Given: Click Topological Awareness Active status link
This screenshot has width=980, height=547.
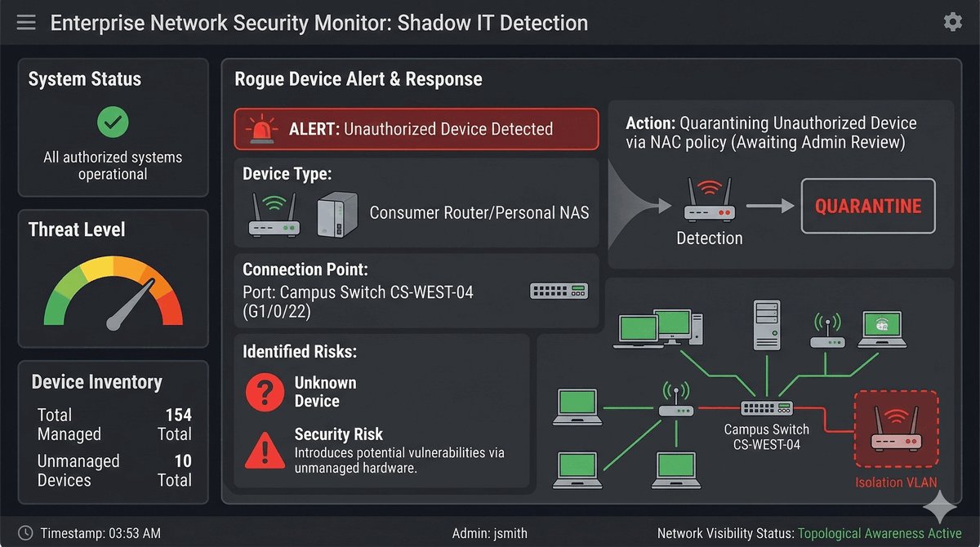Looking at the screenshot, I should pyautogui.click(x=880, y=533).
